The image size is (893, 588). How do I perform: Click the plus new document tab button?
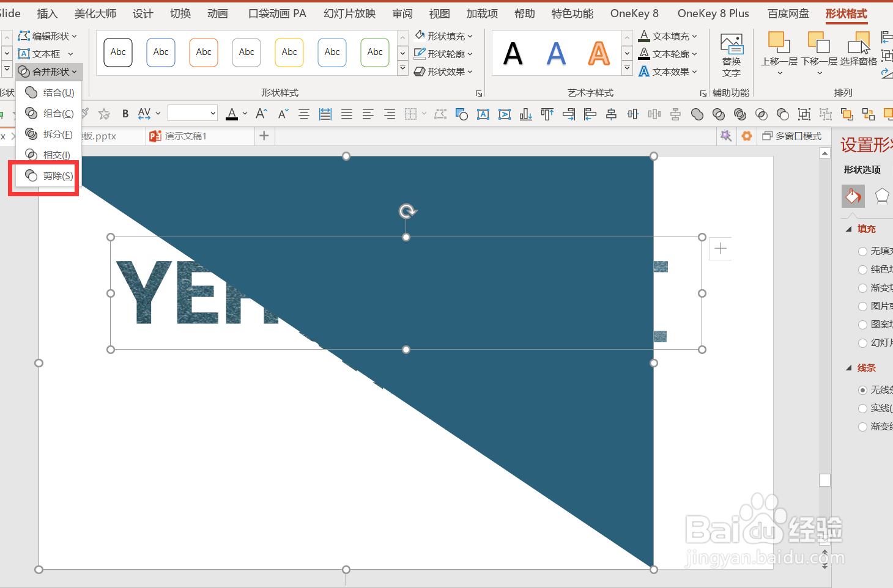point(264,136)
